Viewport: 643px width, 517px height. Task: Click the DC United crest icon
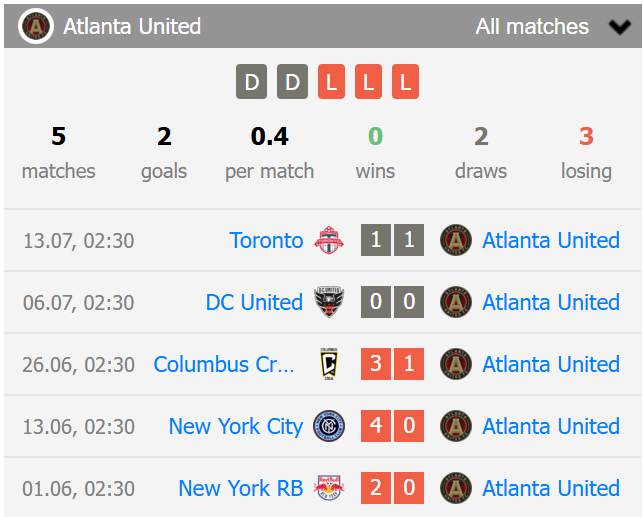328,302
